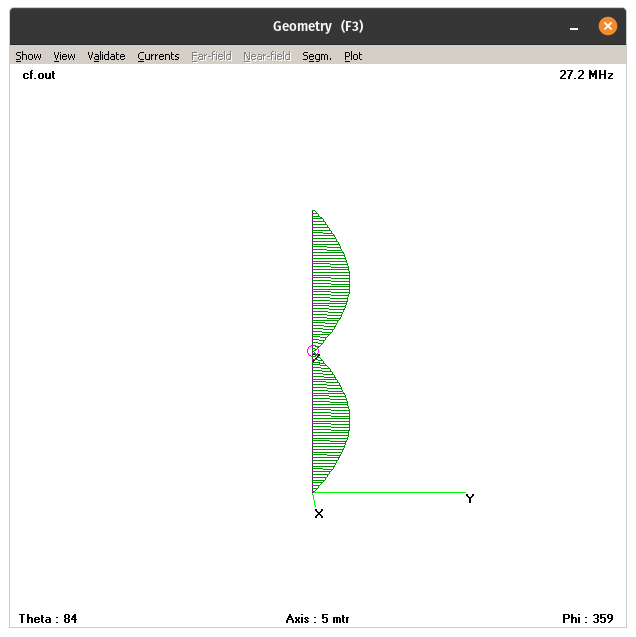Click the X axis label
The height and width of the screenshot is (637, 636).
click(x=319, y=514)
